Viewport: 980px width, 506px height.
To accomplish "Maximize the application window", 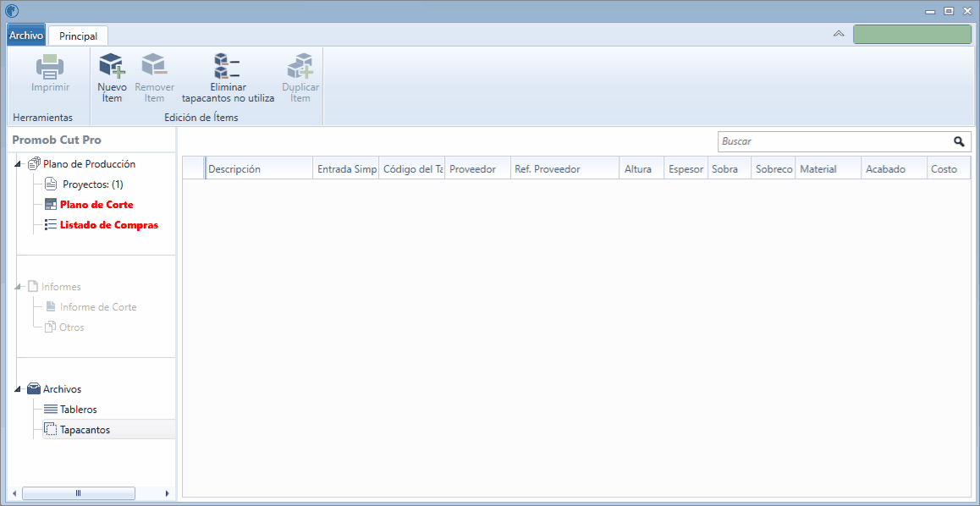I will 949,11.
